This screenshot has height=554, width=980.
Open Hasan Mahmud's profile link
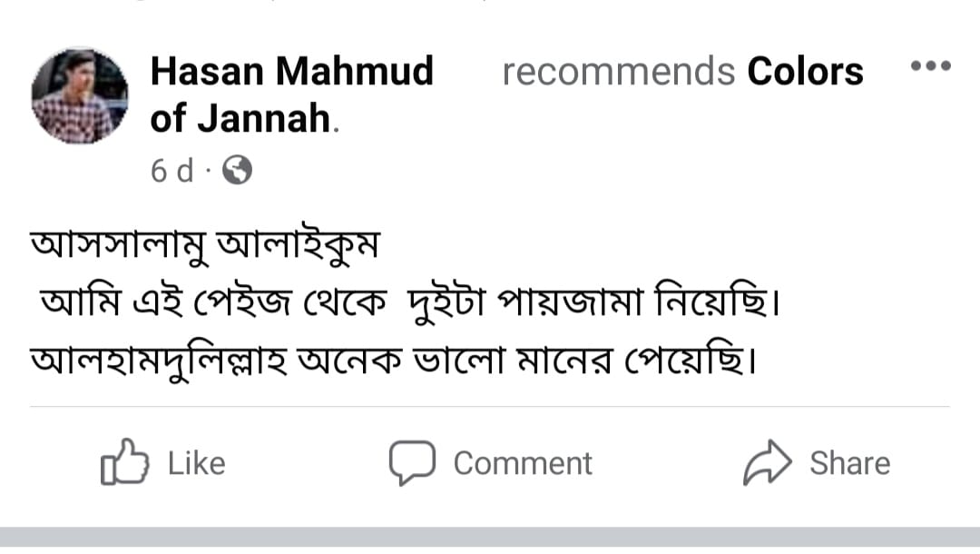(x=292, y=70)
